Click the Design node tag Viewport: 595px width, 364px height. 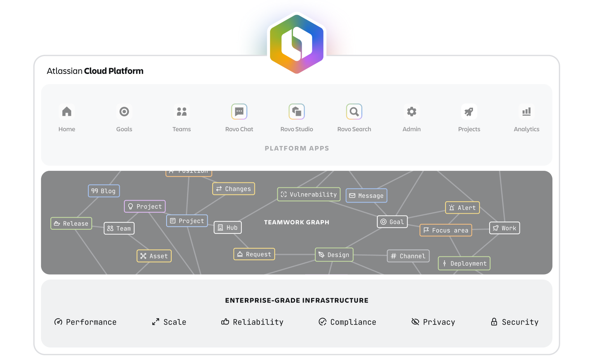pyautogui.click(x=334, y=255)
